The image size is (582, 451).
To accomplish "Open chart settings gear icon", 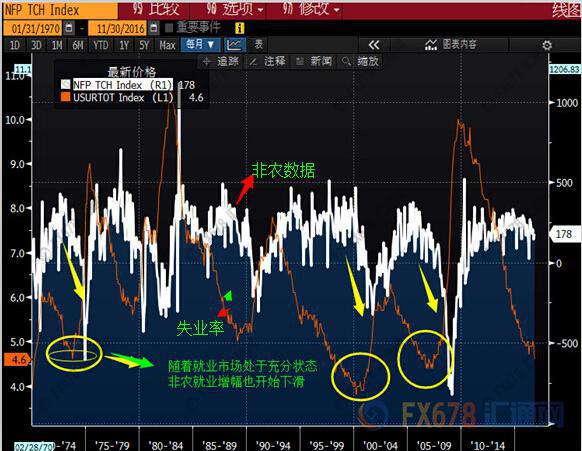I will 547,45.
